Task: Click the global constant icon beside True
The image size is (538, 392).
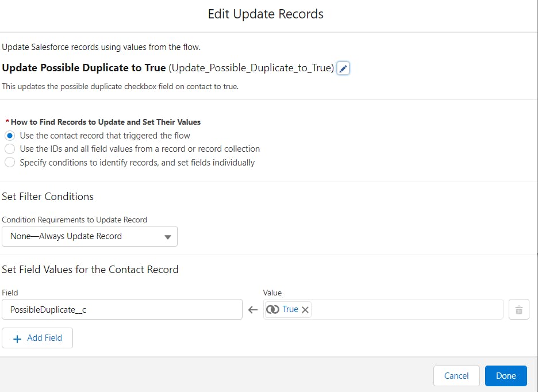Action: pos(273,309)
